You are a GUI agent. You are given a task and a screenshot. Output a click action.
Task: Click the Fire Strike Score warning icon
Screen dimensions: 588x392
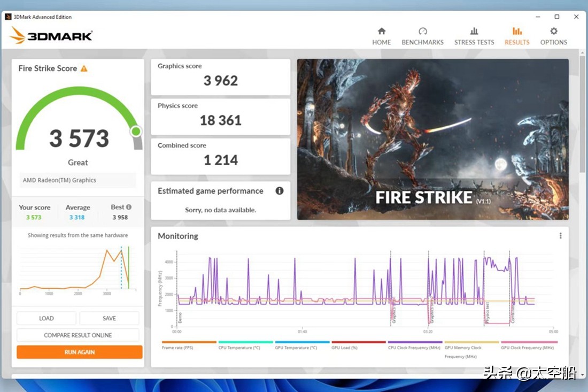(84, 68)
